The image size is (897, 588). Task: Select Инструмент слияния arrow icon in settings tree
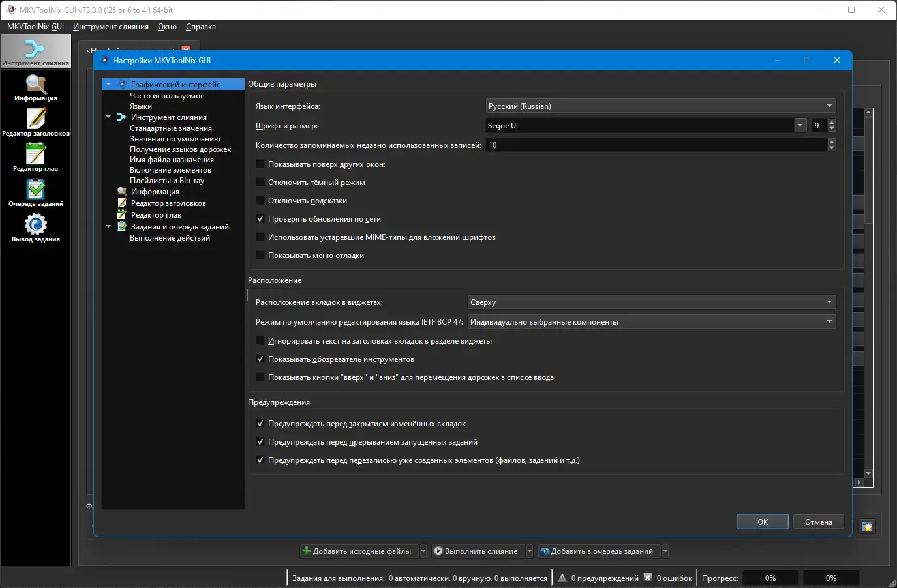click(x=121, y=117)
